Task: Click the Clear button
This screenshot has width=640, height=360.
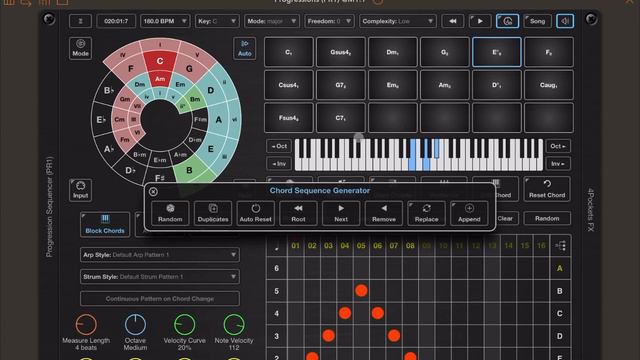Action: pyautogui.click(x=505, y=219)
